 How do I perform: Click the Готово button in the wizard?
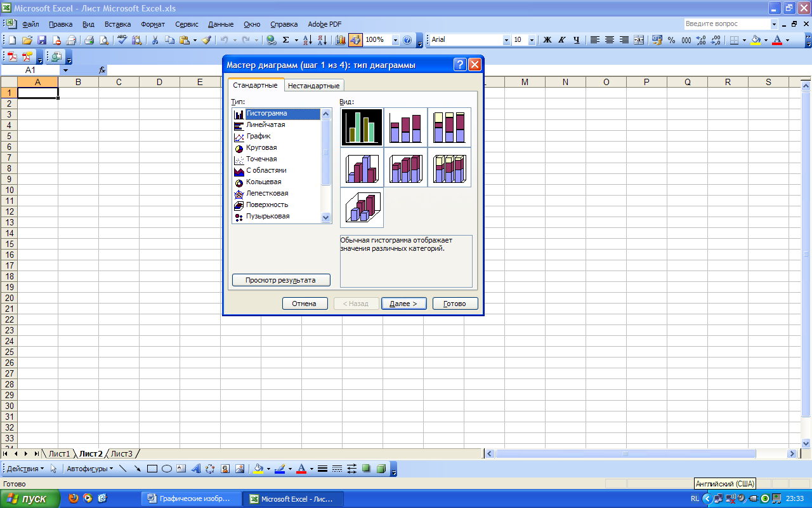click(x=455, y=304)
